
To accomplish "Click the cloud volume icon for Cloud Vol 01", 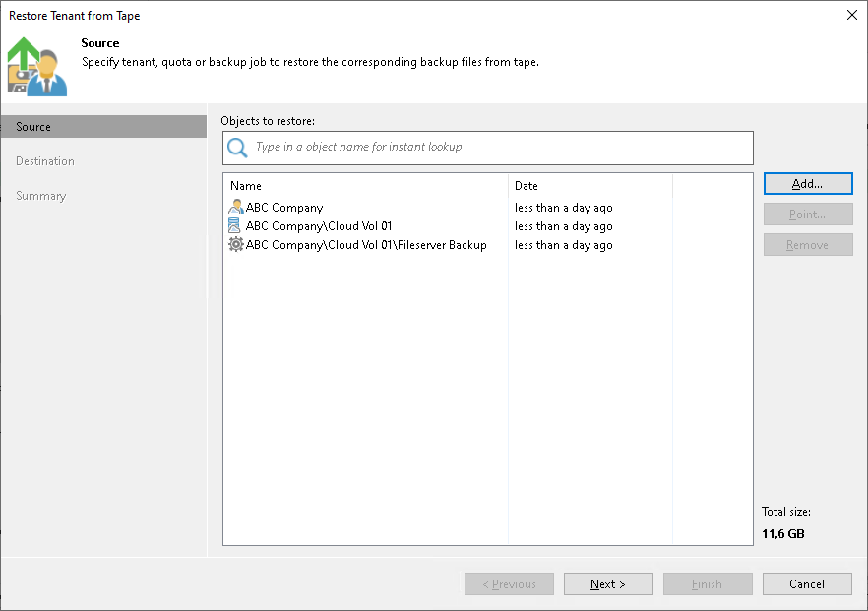I will [234, 225].
